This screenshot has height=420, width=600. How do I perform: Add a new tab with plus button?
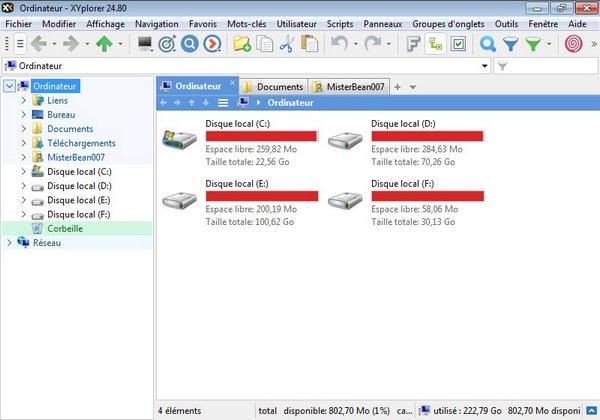click(398, 87)
